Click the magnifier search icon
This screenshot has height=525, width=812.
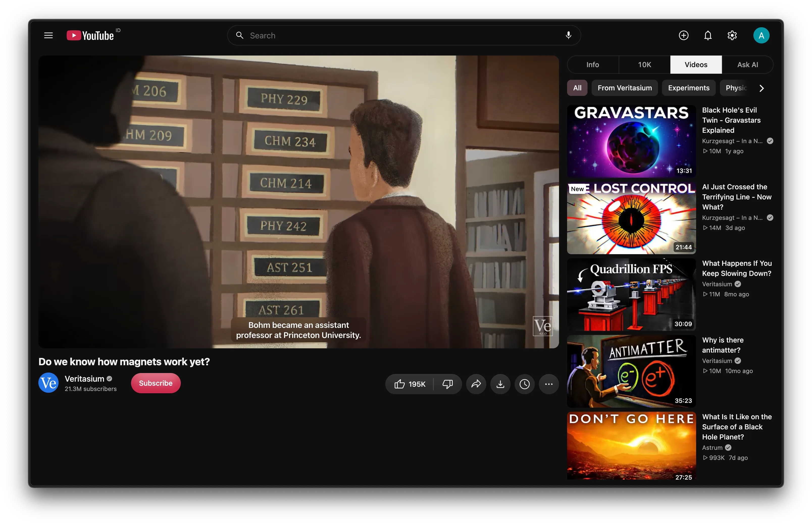tap(240, 35)
